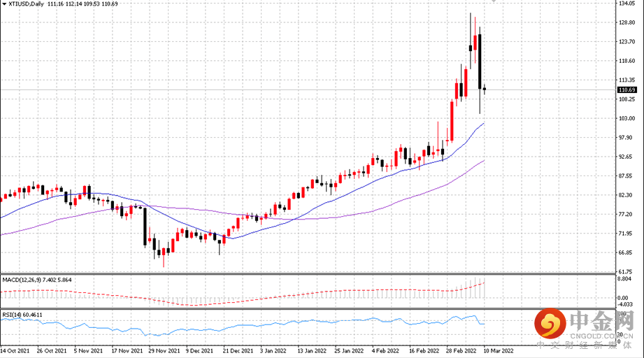Click the 97.90 price axis label
This screenshot has width=644, height=358.
pos(626,138)
